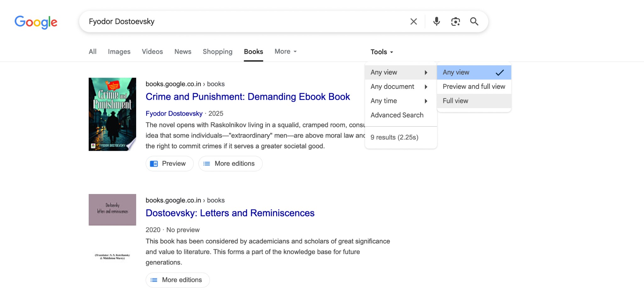644x297 pixels.
Task: Click the Preview button
Action: 169,164
